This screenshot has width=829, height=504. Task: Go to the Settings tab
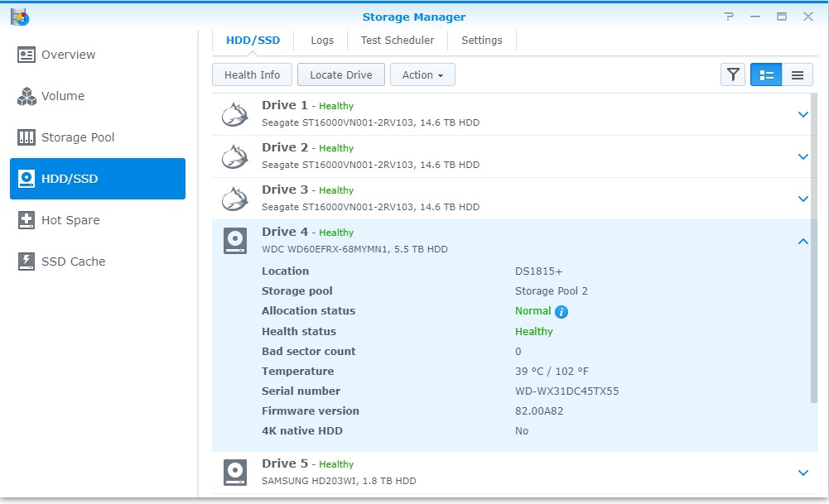coord(482,41)
